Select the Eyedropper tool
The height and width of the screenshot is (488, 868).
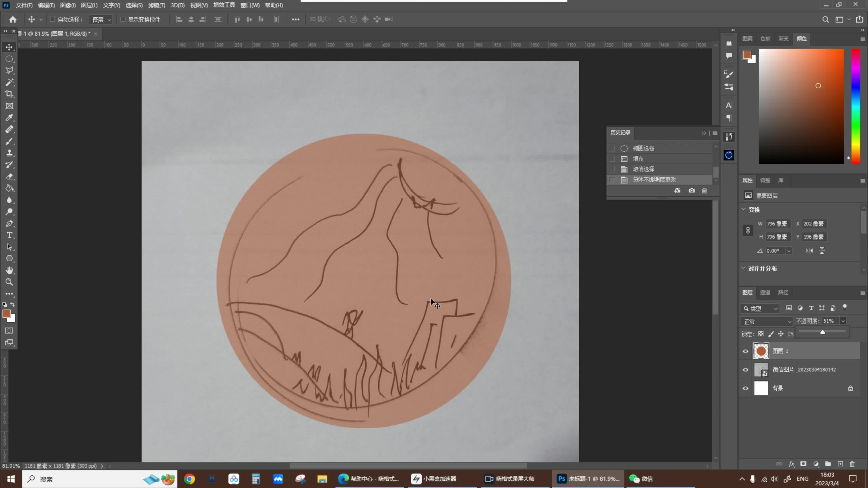[9, 117]
